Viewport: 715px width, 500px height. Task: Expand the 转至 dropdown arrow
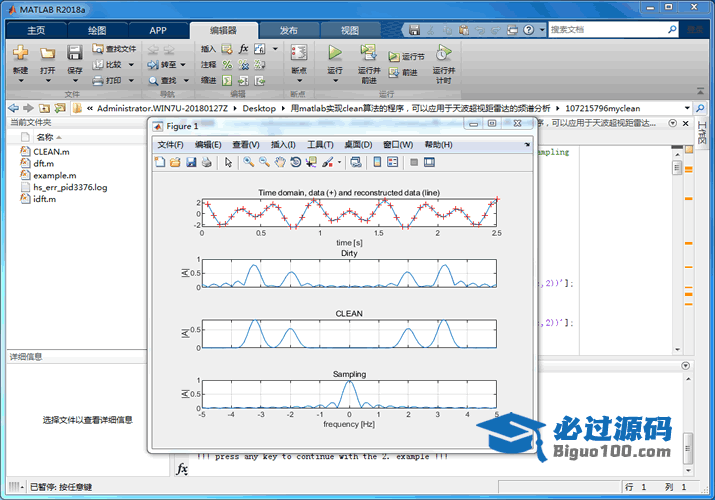pos(183,65)
